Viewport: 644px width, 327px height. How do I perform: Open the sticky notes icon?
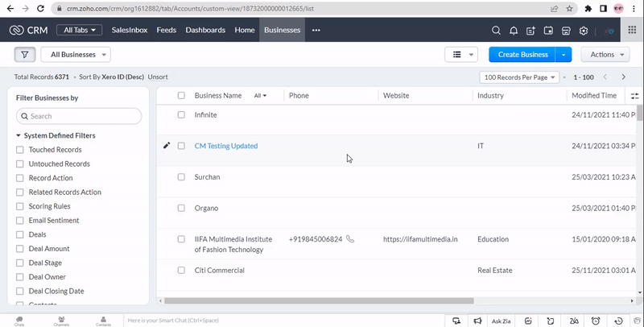(551, 321)
